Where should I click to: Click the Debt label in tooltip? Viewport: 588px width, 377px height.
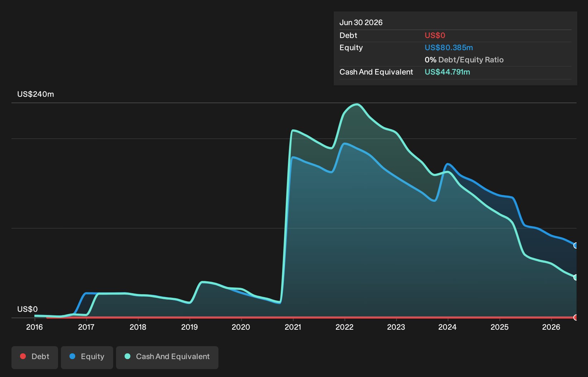(x=348, y=35)
